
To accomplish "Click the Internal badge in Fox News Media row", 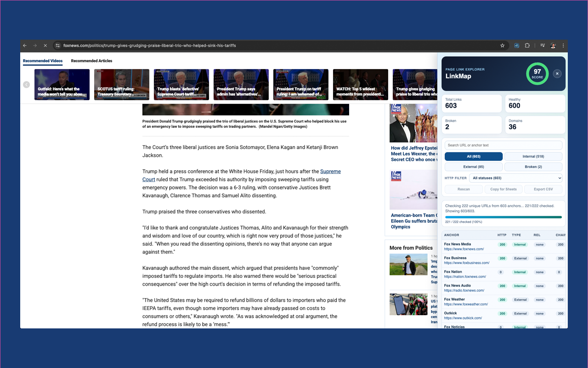I will point(520,245).
